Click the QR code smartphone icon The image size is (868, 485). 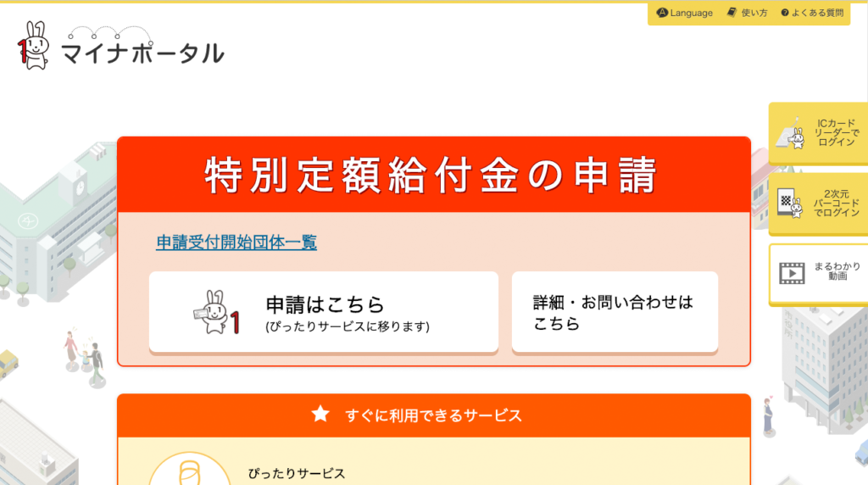click(790, 203)
